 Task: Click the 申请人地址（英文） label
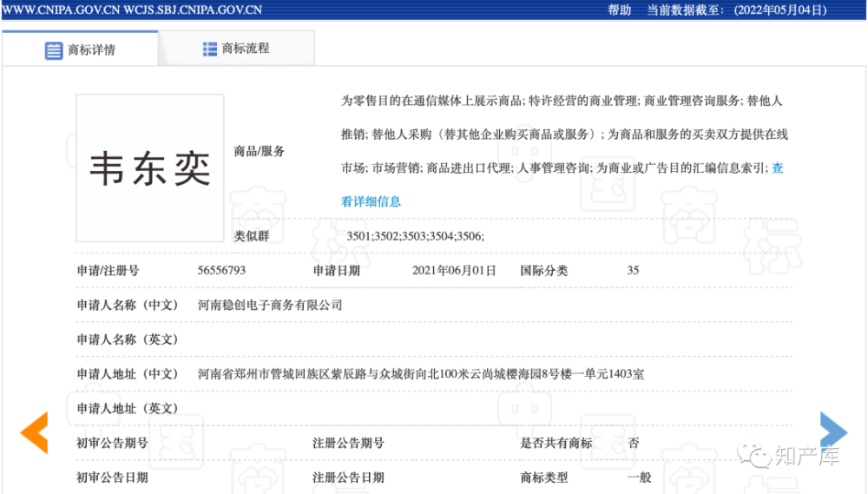click(128, 409)
